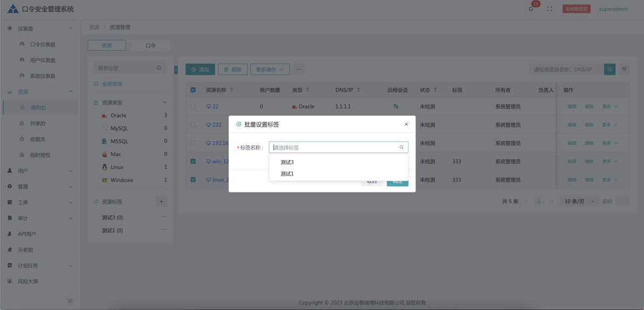The image size is (644, 310).
Task: Toggle fullscreen mode icon
Action: coord(550,9)
